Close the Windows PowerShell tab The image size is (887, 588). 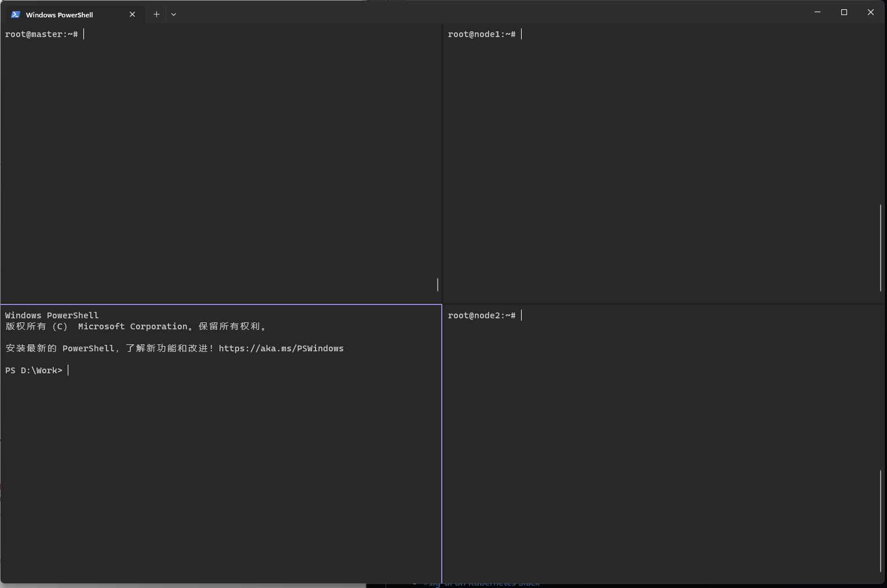pyautogui.click(x=133, y=14)
